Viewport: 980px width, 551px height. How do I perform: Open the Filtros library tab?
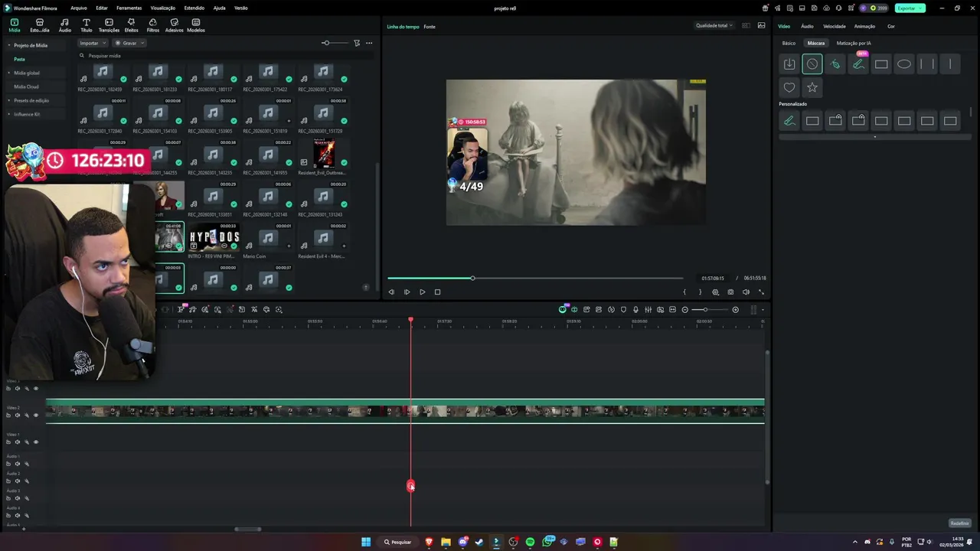152,25
